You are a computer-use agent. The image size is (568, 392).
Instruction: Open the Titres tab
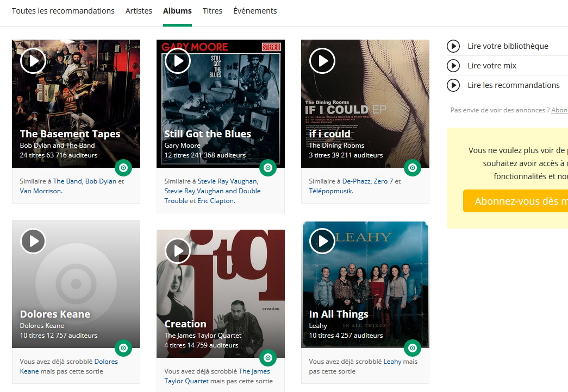[x=213, y=11]
